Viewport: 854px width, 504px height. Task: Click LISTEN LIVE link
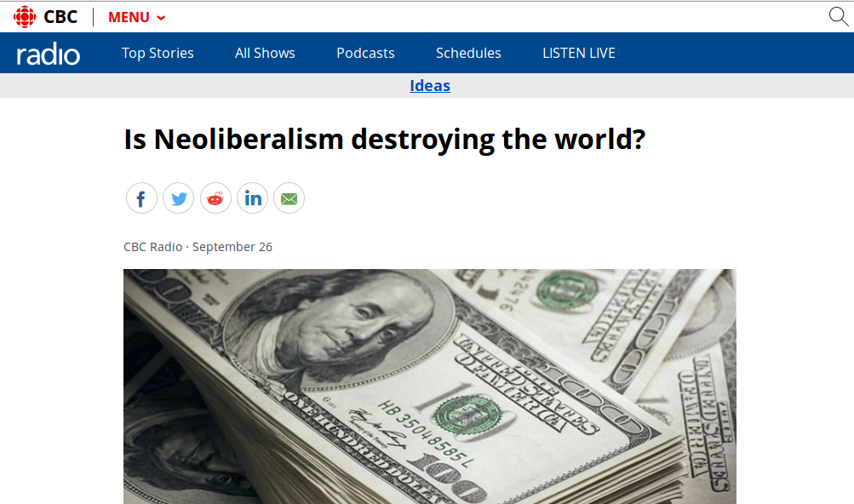pos(579,53)
